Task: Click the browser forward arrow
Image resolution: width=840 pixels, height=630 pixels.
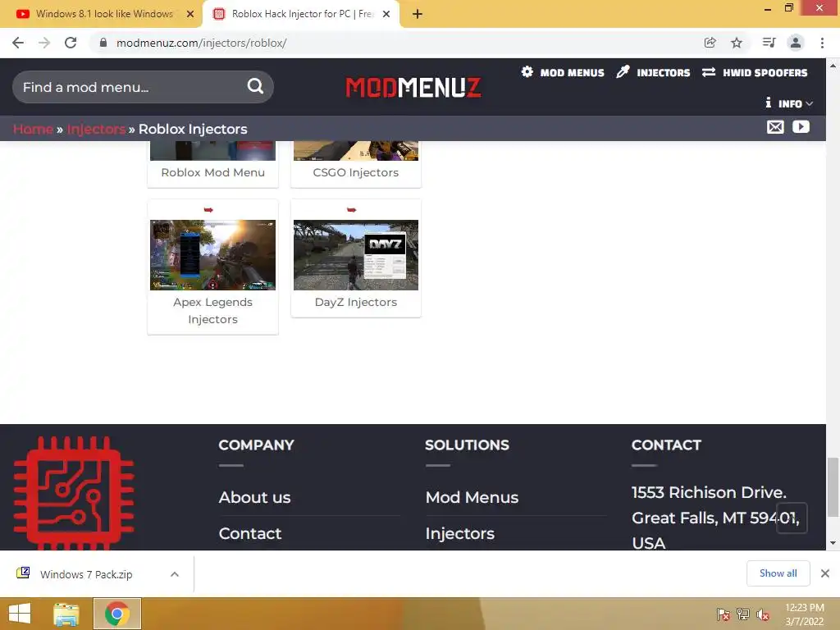Action: click(44, 43)
